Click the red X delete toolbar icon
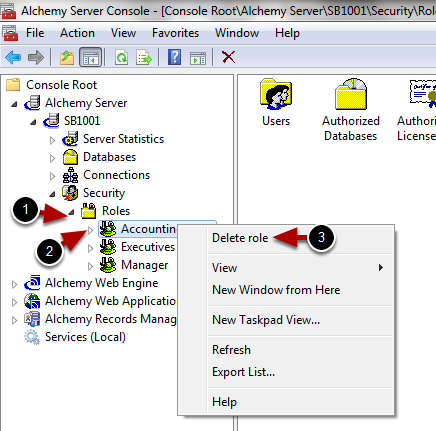The image size is (436, 431). click(x=228, y=57)
